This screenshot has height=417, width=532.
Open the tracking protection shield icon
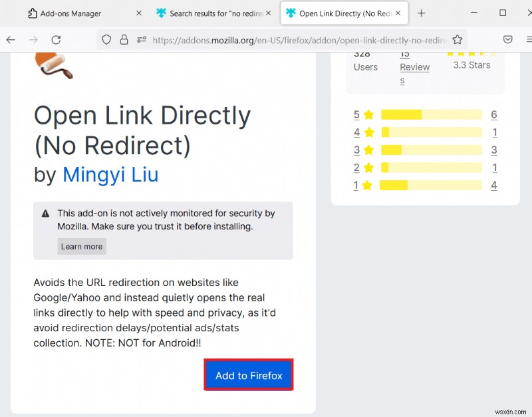(x=106, y=40)
